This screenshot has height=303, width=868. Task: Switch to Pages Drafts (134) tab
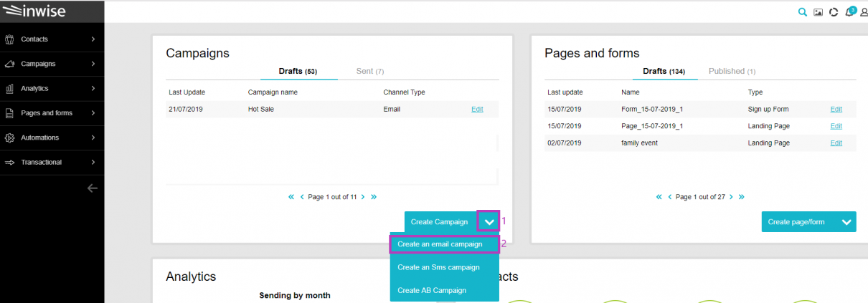[664, 72]
